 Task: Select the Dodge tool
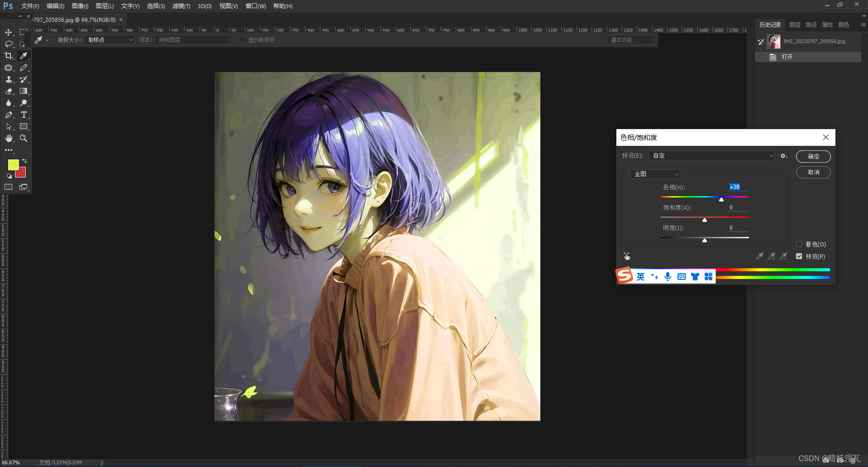(x=24, y=103)
